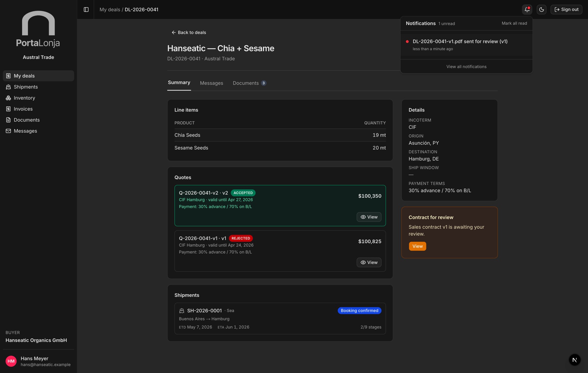Image resolution: width=588 pixels, height=373 pixels.
Task: Click the 20 mt quantity
Action: pos(379,148)
